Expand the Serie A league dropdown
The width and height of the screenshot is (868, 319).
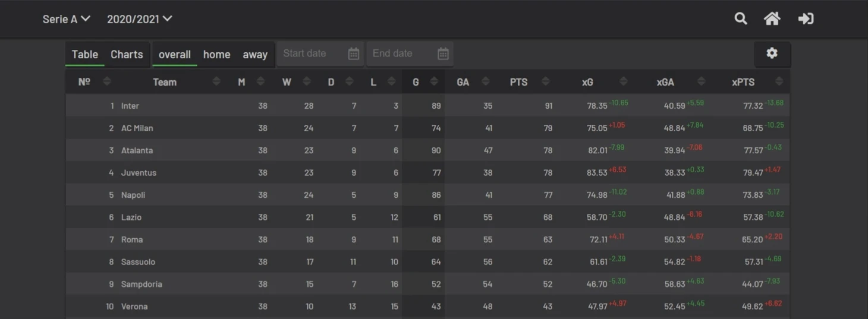66,19
